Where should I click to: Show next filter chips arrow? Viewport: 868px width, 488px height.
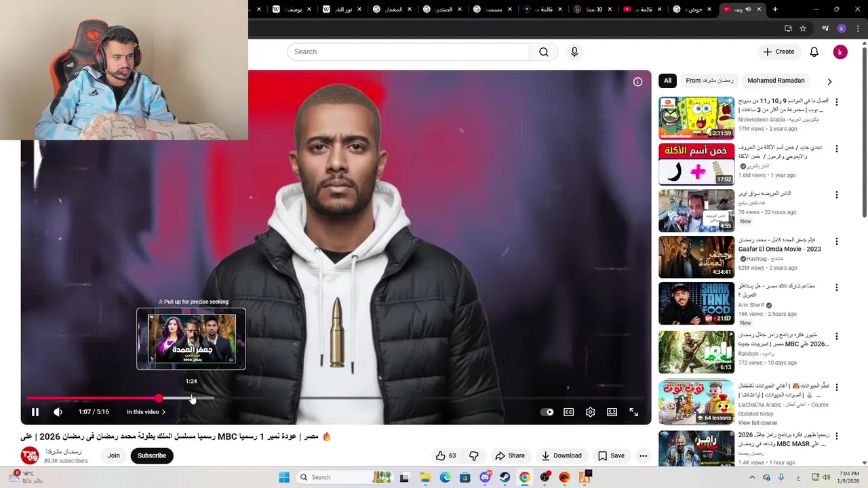829,81
